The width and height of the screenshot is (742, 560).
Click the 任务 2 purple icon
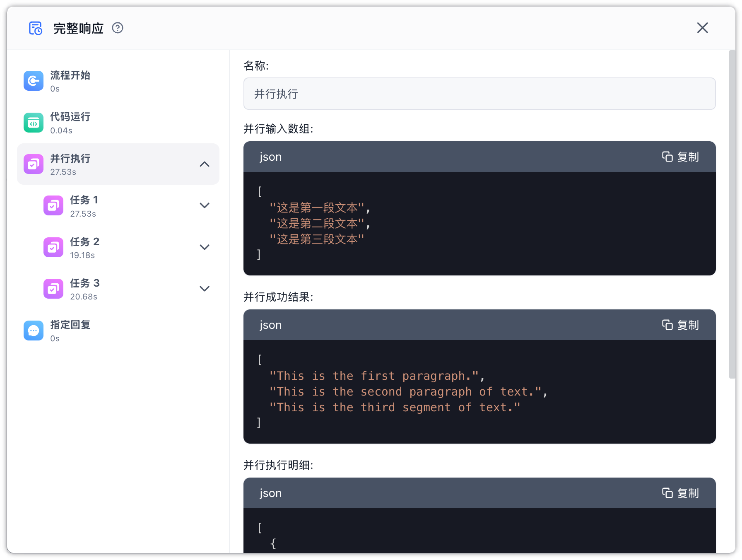53,247
